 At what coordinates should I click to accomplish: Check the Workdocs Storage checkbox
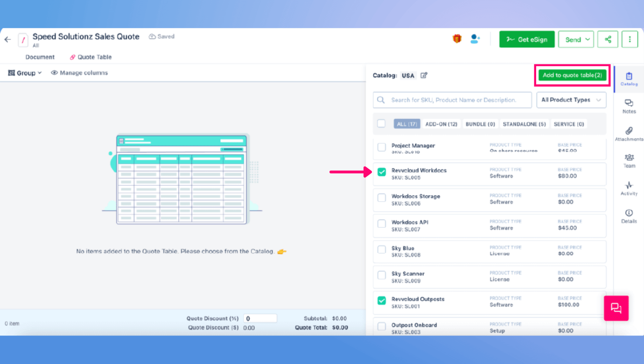click(382, 198)
